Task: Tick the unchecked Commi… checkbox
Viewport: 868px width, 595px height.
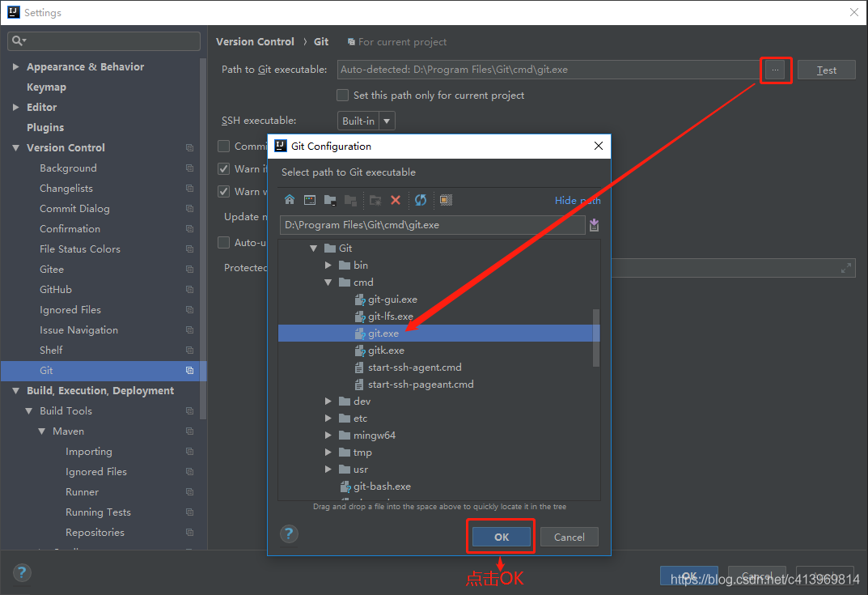Action: pos(223,147)
